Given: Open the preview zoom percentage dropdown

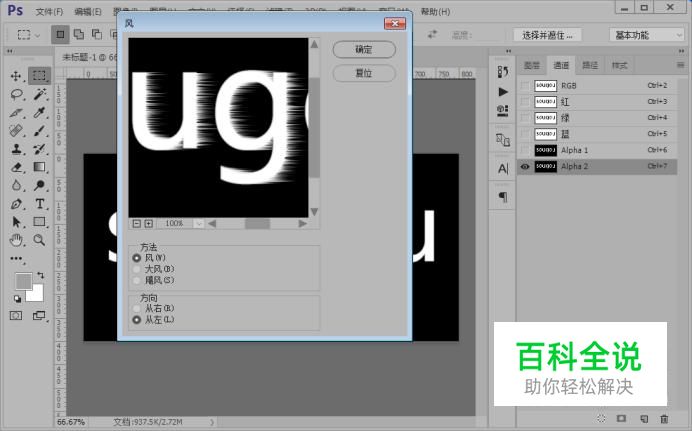Looking at the screenshot, I should point(199,224).
